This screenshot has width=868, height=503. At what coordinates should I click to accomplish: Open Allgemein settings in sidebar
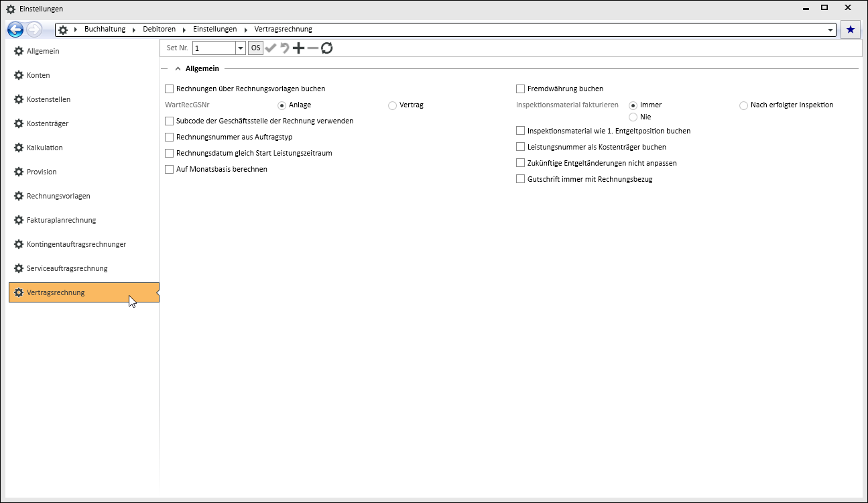(x=84, y=51)
